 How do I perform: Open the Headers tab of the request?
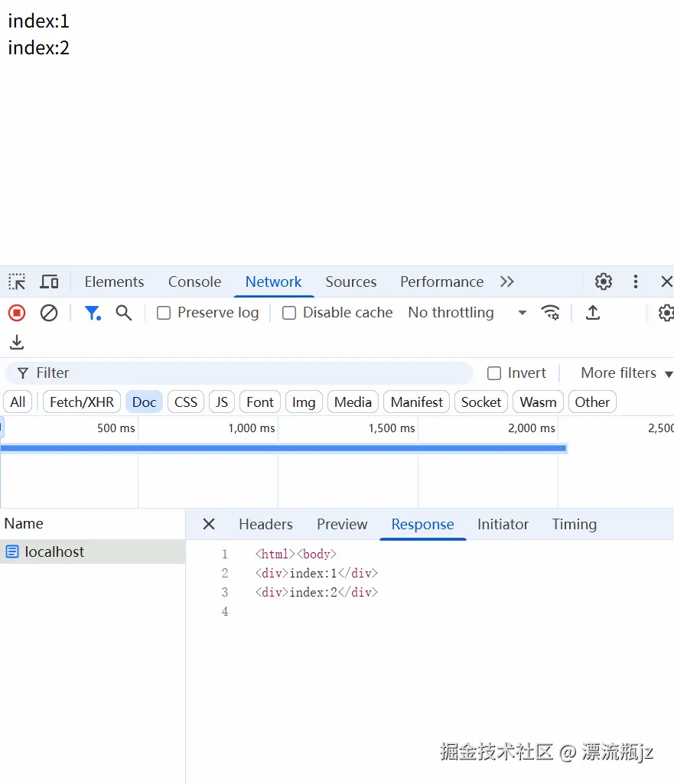266,524
